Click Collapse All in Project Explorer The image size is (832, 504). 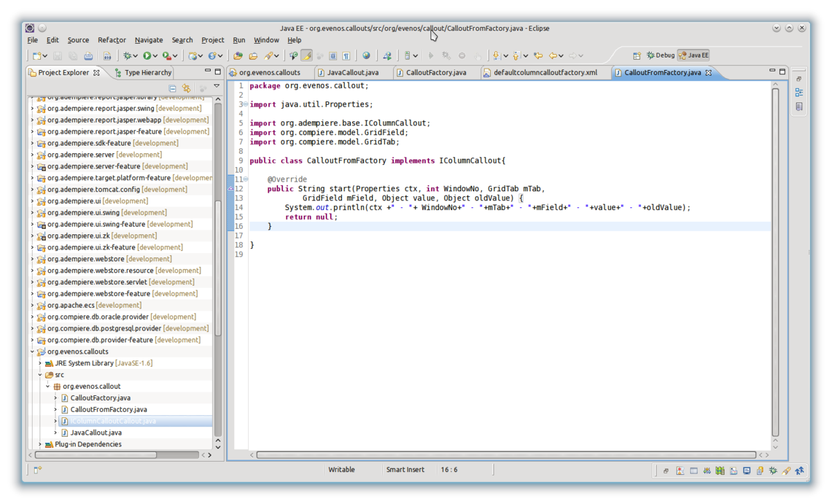[173, 88]
